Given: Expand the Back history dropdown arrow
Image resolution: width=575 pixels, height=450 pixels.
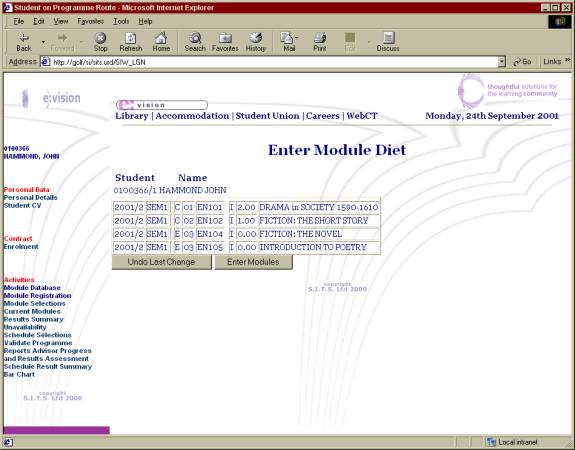Looking at the screenshot, I should (43, 42).
